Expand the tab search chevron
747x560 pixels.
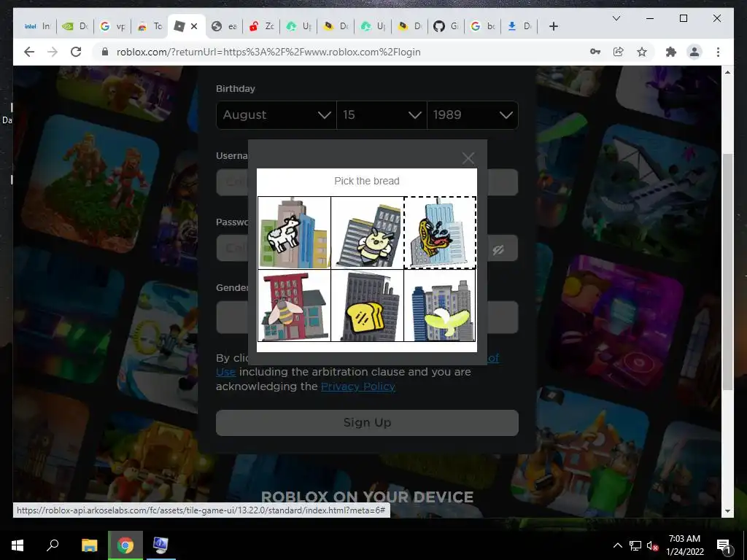pyautogui.click(x=616, y=18)
